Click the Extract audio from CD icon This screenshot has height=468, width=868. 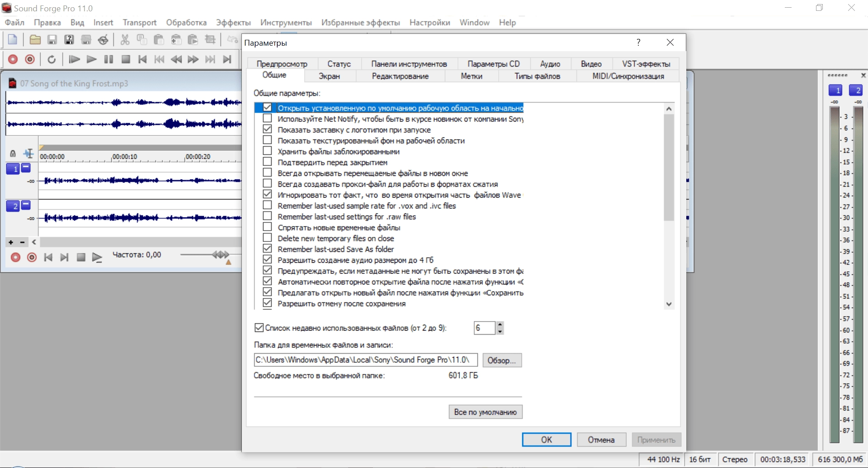pos(103,40)
